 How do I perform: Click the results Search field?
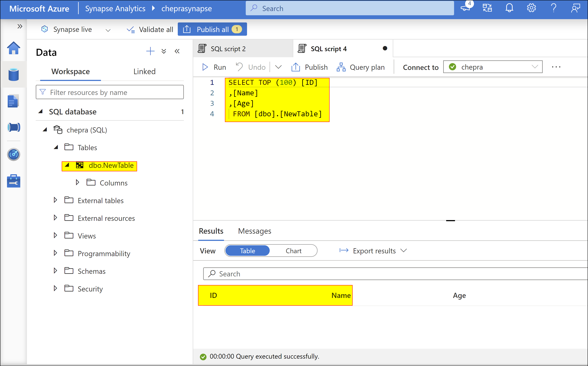(395, 274)
